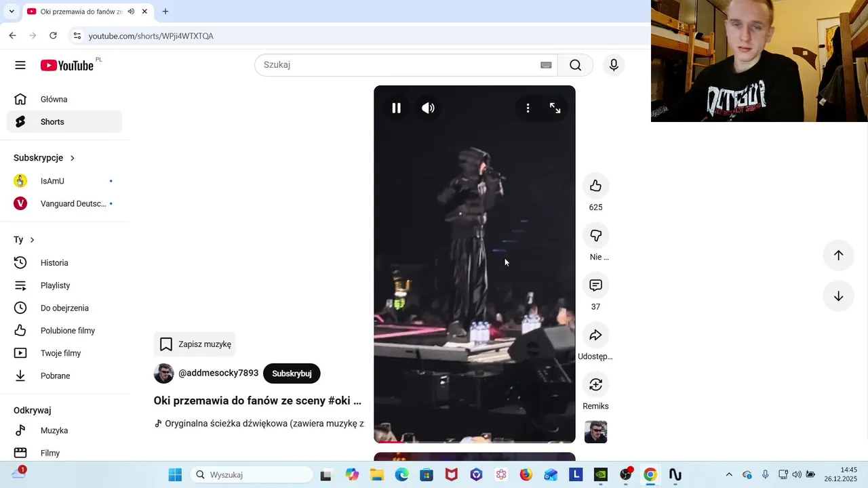Open Filmy under Odkrywaj
Viewport: 868px width, 488px height.
[64, 453]
